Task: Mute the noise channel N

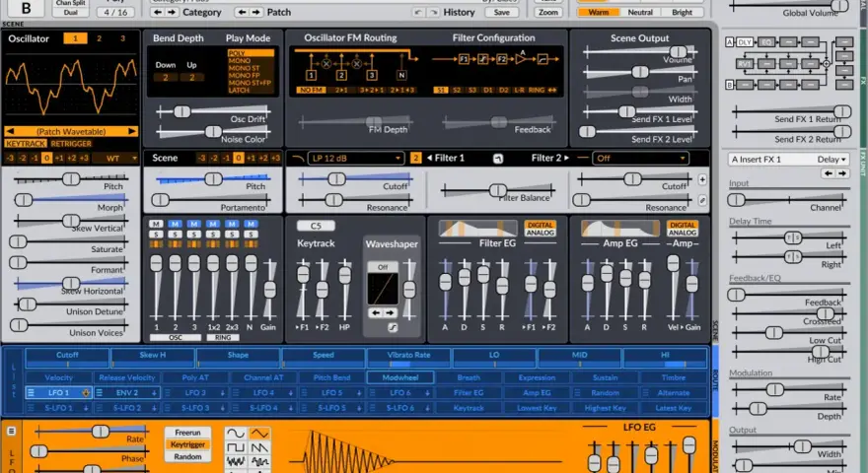Action: tap(251, 224)
